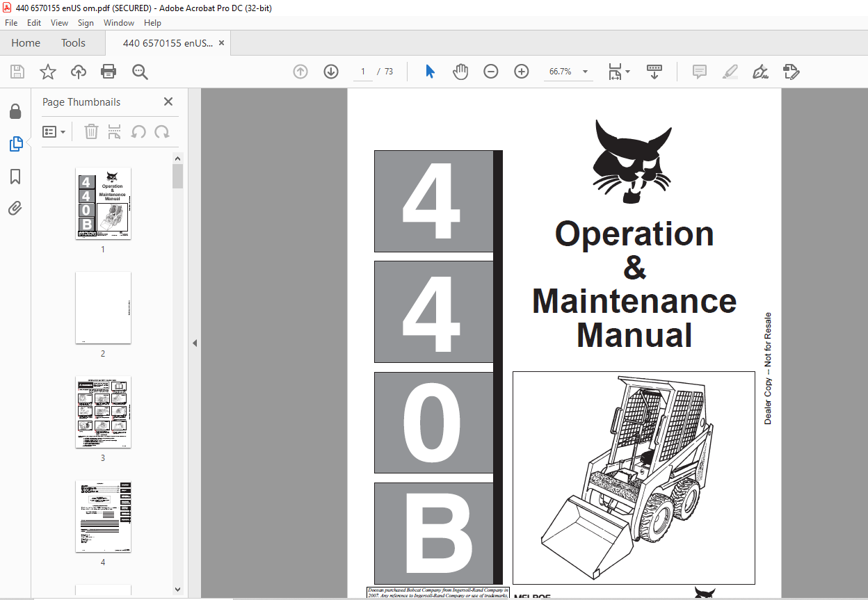
Task: Click the "Operation" heading in the document
Action: [x=634, y=234]
